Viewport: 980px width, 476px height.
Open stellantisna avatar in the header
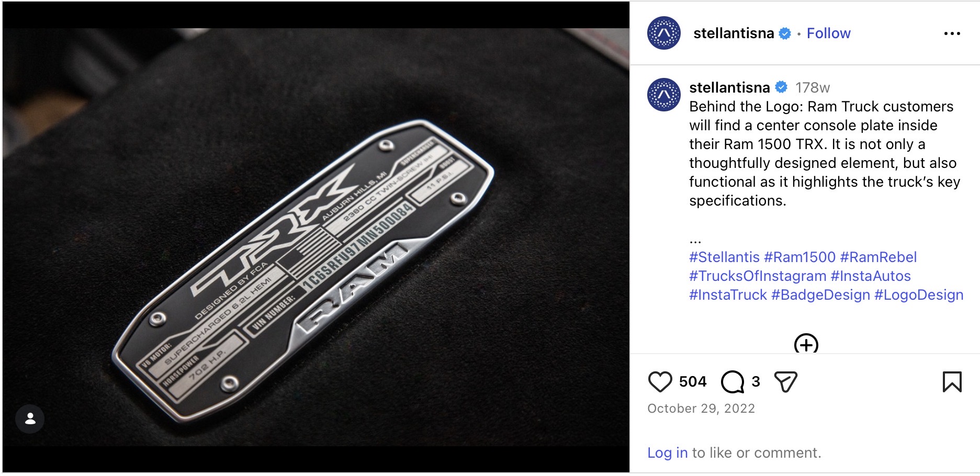pyautogui.click(x=664, y=33)
